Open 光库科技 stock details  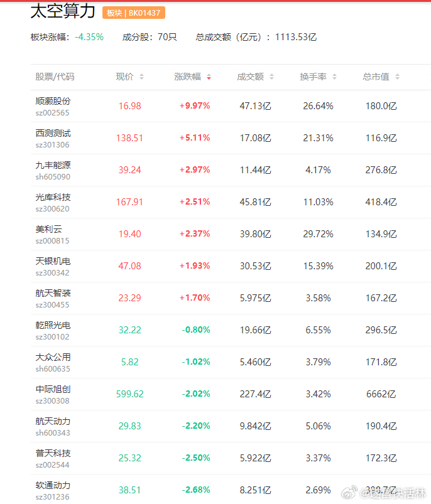pos(53,197)
